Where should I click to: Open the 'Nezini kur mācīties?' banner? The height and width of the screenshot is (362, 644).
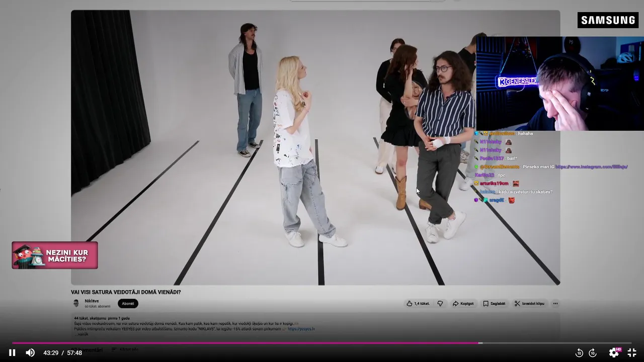click(55, 255)
